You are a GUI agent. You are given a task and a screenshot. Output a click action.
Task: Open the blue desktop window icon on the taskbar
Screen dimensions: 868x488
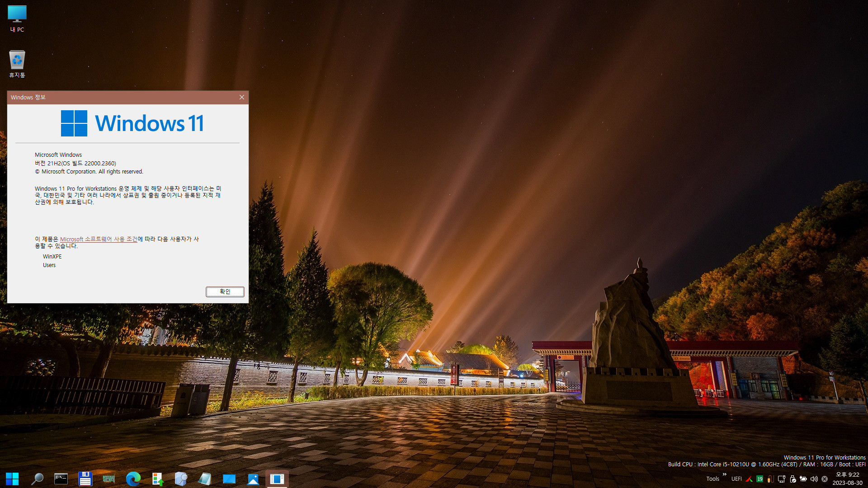[229, 479]
